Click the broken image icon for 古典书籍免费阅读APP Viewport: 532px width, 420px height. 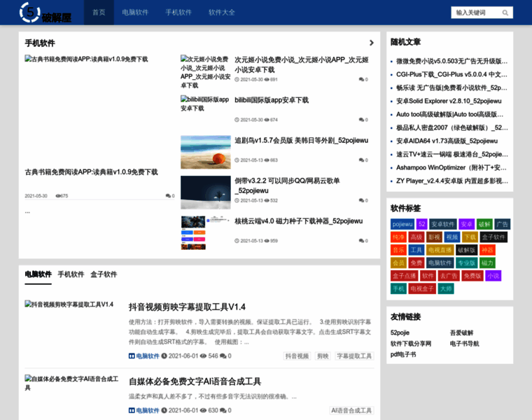pos(28,59)
